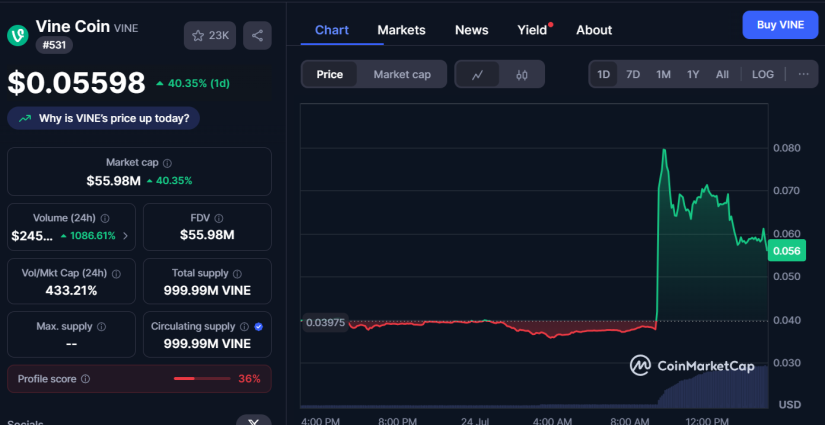Image resolution: width=825 pixels, height=425 pixels.
Task: Switch to line chart view icon
Action: tap(478, 75)
